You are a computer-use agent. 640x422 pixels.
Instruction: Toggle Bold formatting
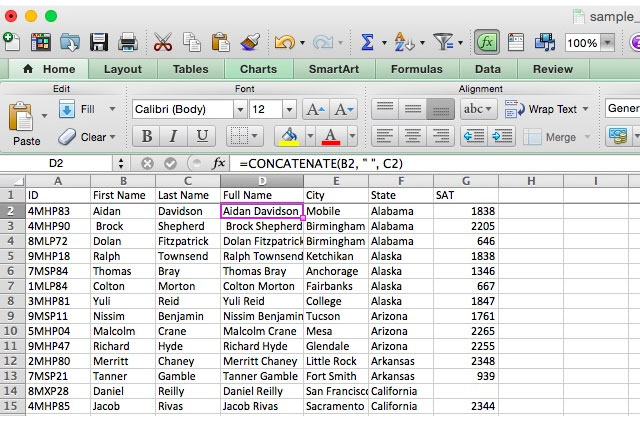pos(147,136)
